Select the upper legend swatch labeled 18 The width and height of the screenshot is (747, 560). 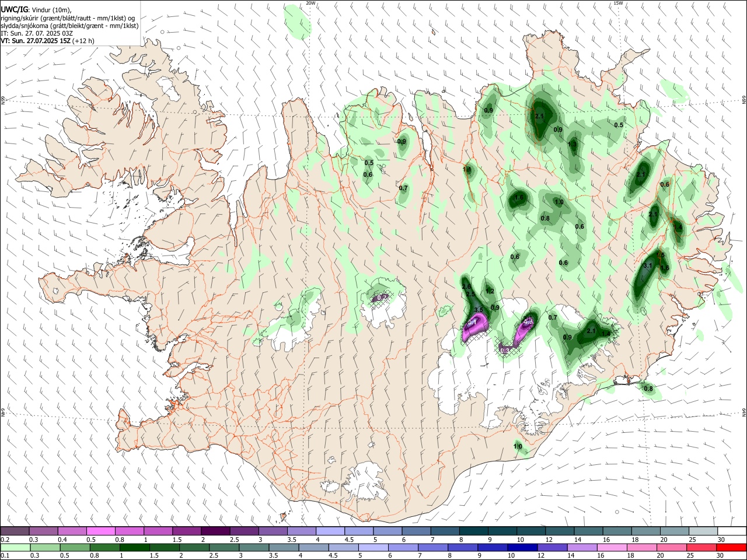pos(647,531)
